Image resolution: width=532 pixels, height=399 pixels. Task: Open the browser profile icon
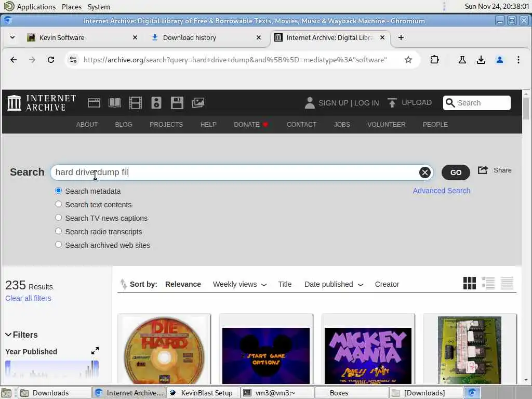499,60
